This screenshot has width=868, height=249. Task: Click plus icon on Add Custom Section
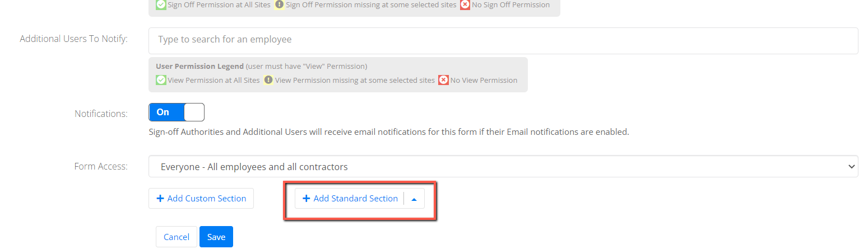[x=160, y=199]
